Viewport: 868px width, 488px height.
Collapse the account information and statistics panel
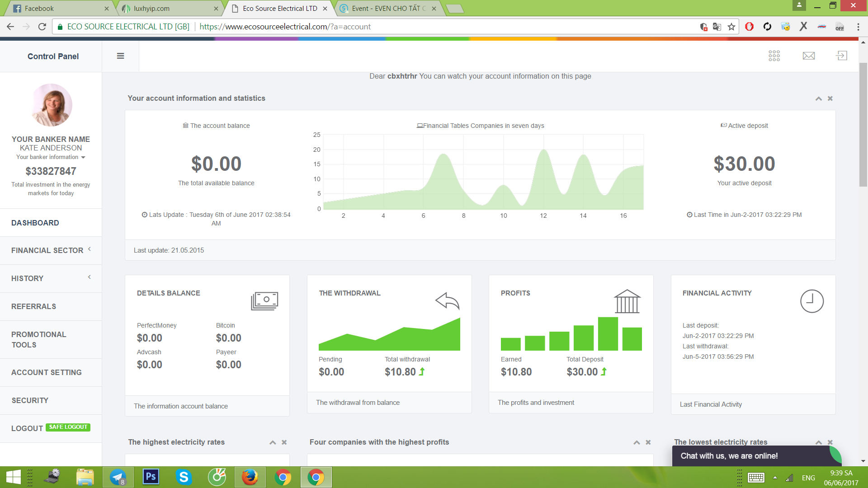(818, 99)
